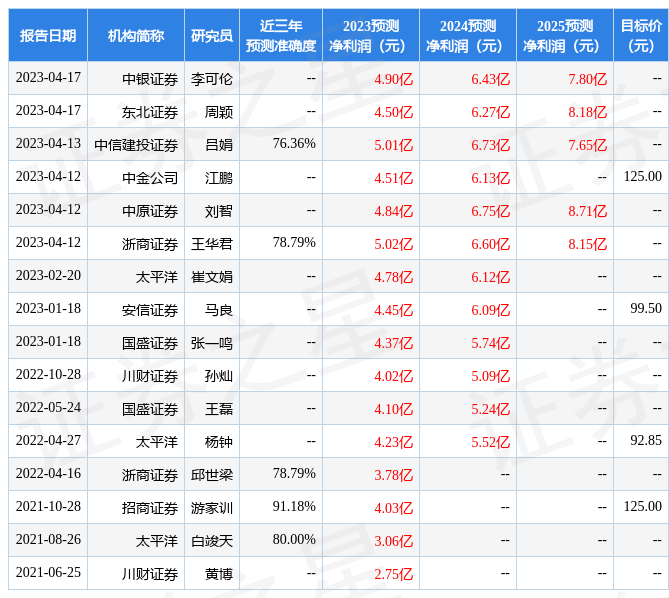Open the 中银证券 institution link

point(150,79)
